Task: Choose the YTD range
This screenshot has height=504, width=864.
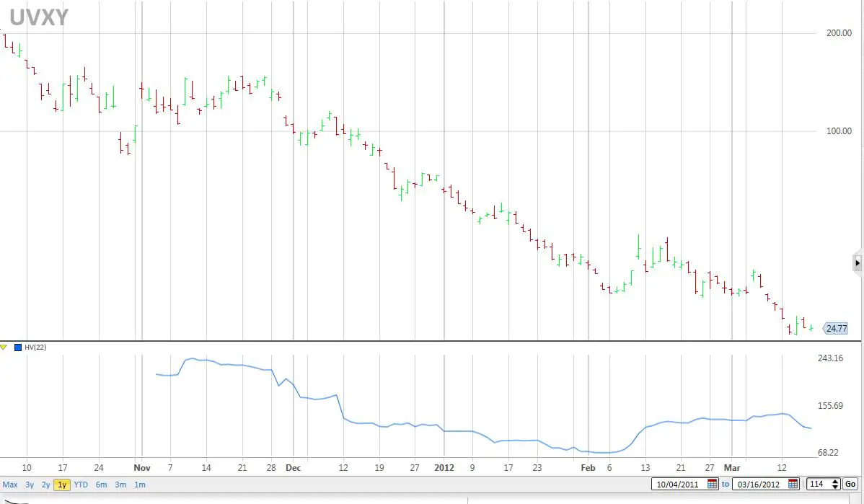Action: click(81, 485)
